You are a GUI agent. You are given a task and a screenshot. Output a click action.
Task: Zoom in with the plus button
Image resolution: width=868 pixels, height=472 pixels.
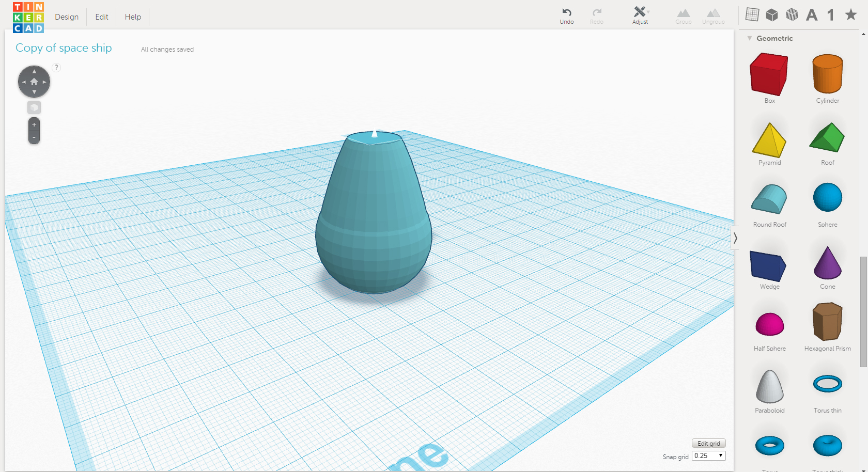click(34, 124)
